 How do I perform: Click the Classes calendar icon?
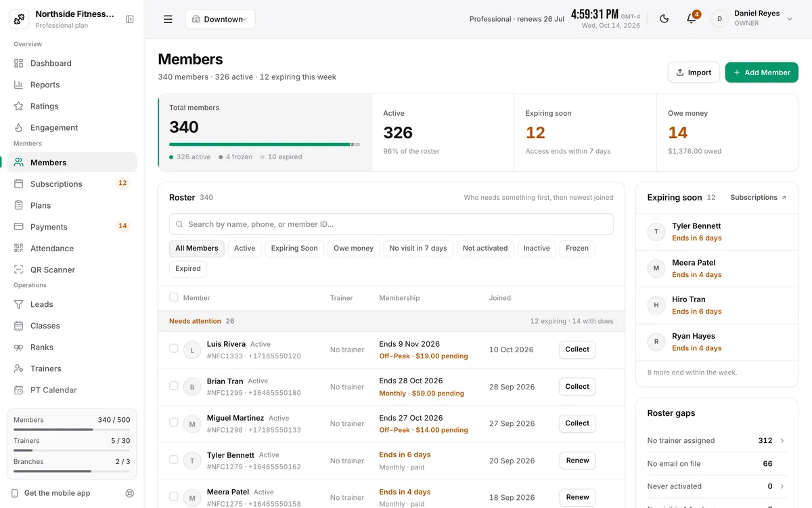[18, 326]
